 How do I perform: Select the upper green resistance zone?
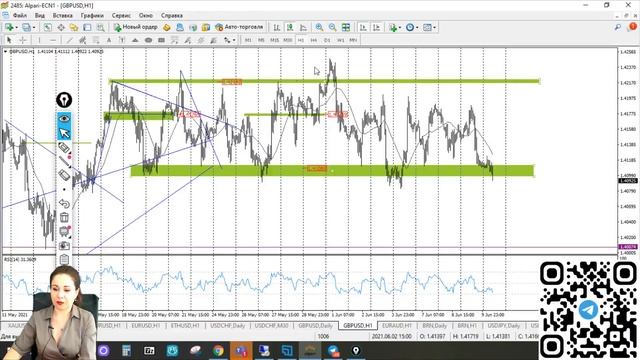tap(324, 81)
